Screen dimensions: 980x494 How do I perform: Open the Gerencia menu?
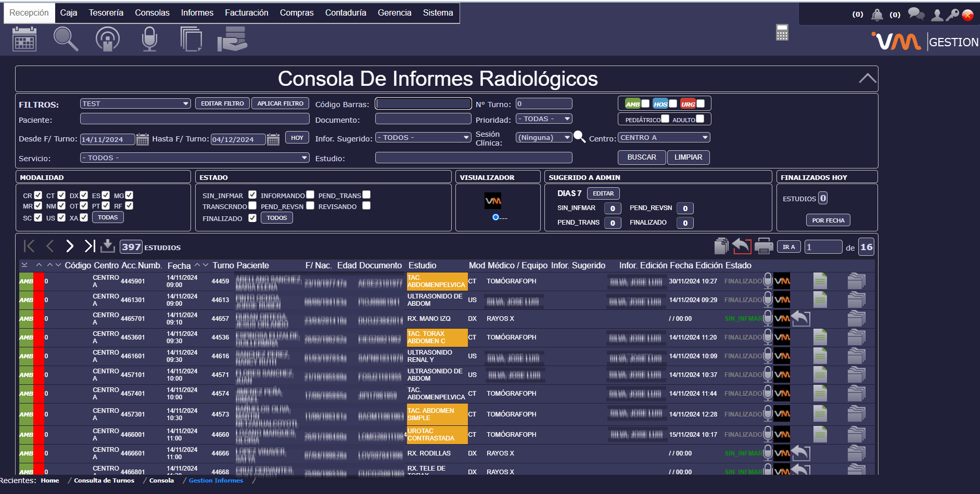[394, 13]
